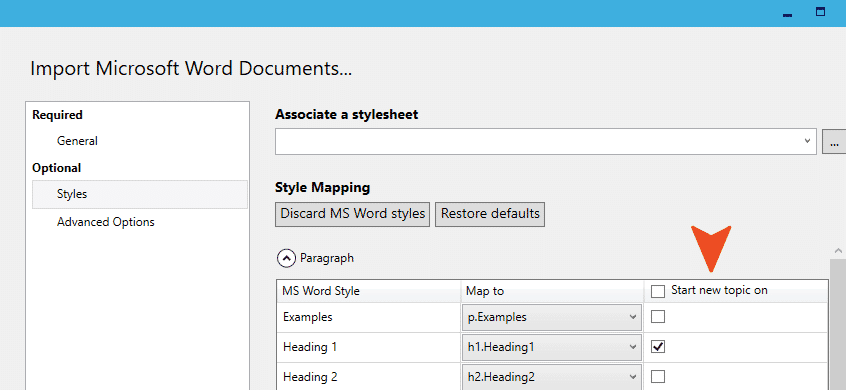Viewport: 846px width, 390px height.
Task: Toggle Start new topic on header checkbox
Action: pos(658,291)
